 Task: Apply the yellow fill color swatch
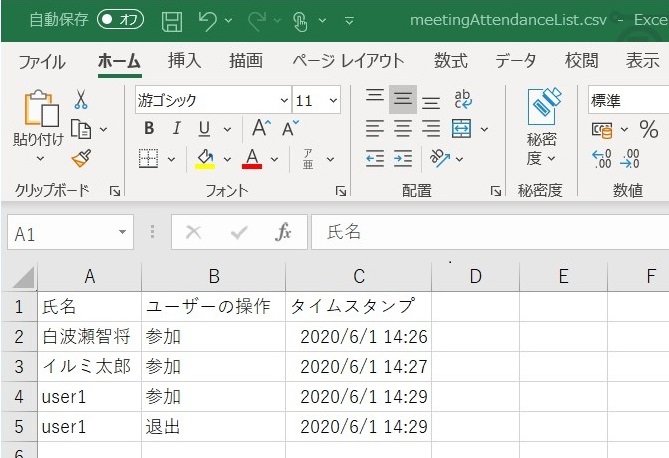(x=205, y=158)
